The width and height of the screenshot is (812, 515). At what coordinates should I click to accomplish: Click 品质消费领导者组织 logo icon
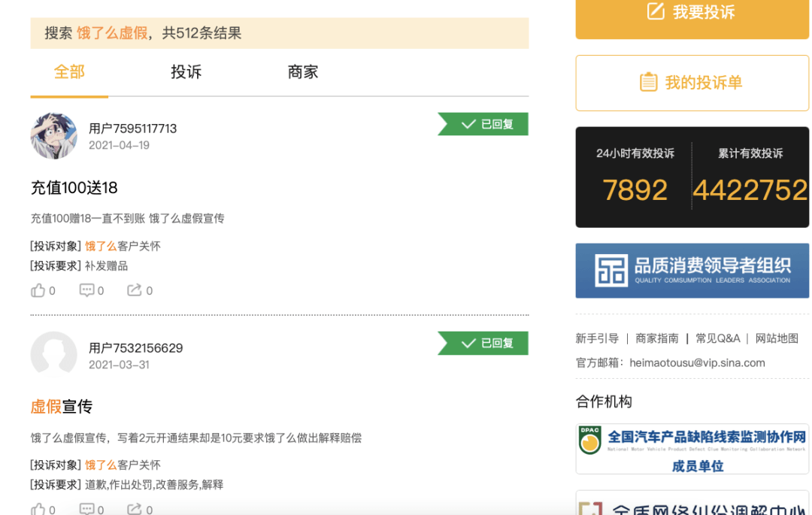(x=611, y=270)
